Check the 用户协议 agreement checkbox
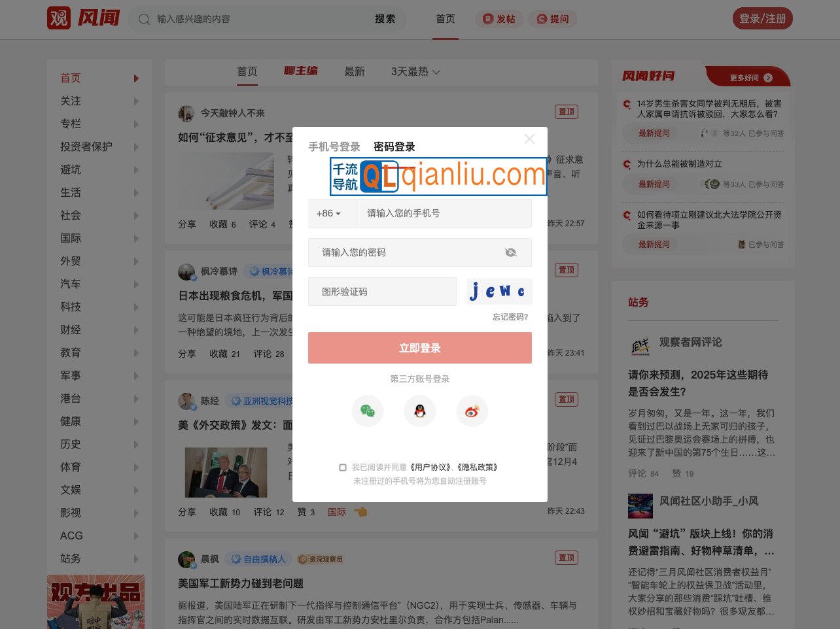The image size is (840, 629). click(x=343, y=467)
